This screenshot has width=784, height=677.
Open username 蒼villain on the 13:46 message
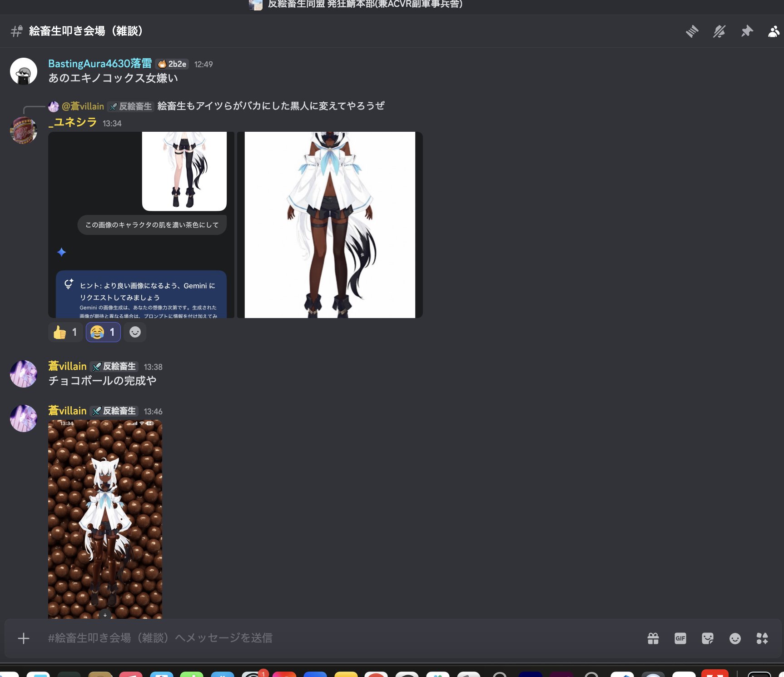point(67,411)
